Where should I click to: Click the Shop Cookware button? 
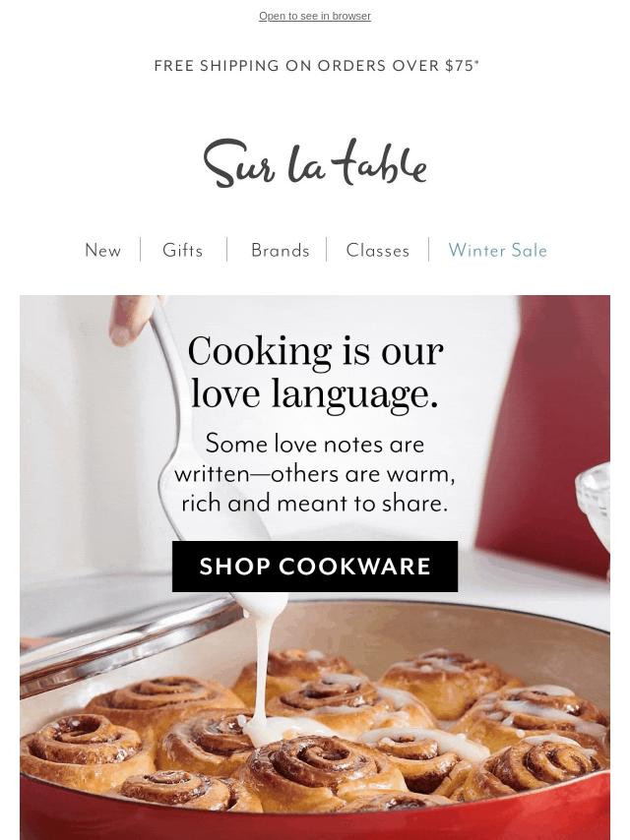(x=315, y=567)
